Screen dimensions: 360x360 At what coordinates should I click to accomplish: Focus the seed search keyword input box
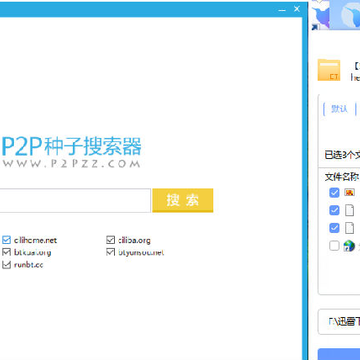(75, 200)
